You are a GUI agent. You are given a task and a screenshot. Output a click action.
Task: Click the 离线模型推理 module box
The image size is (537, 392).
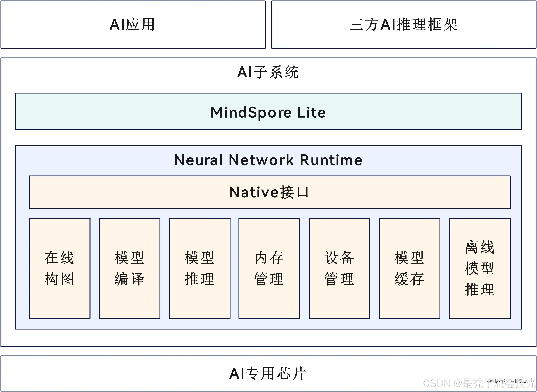click(480, 268)
